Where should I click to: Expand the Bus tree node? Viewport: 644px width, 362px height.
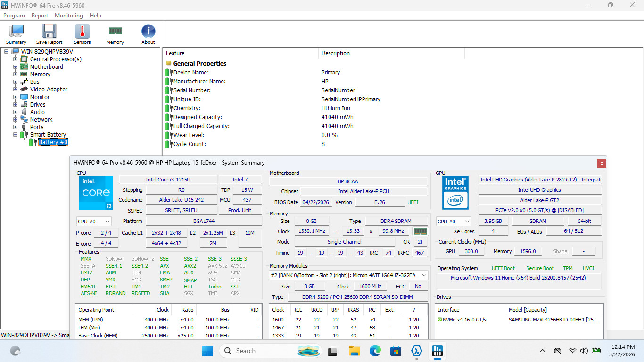coord(16,82)
